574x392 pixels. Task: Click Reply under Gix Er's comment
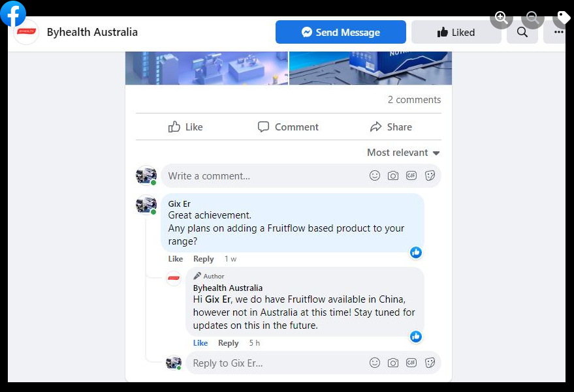[x=204, y=259]
